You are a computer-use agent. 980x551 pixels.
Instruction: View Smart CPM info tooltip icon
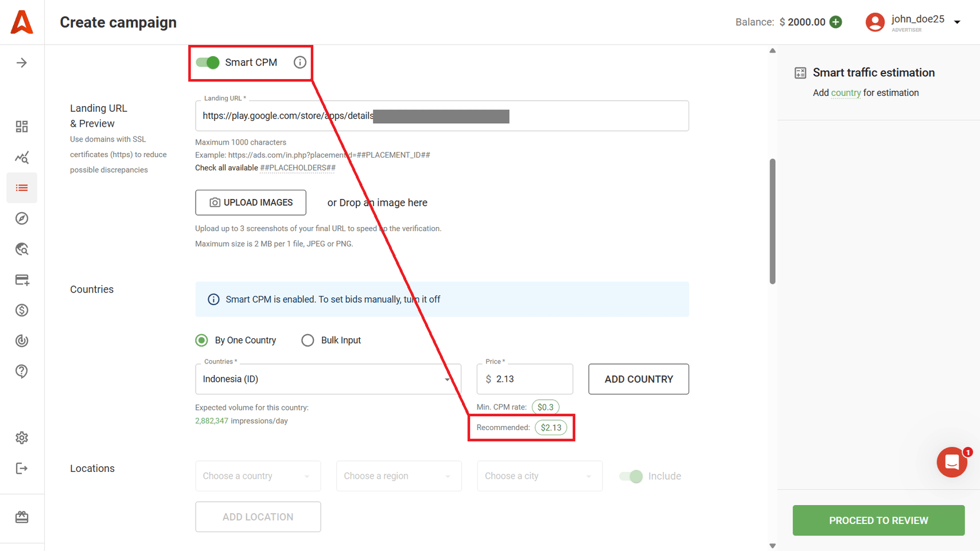tap(300, 62)
